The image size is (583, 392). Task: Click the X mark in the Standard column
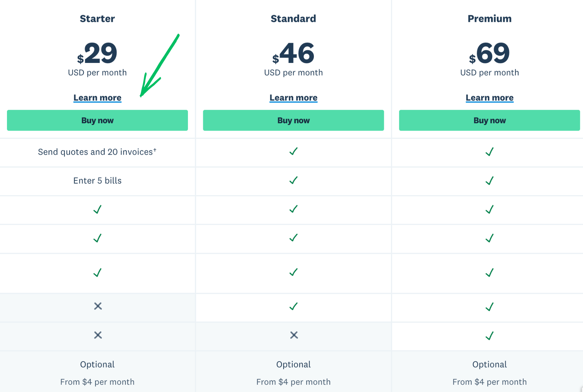point(294,335)
